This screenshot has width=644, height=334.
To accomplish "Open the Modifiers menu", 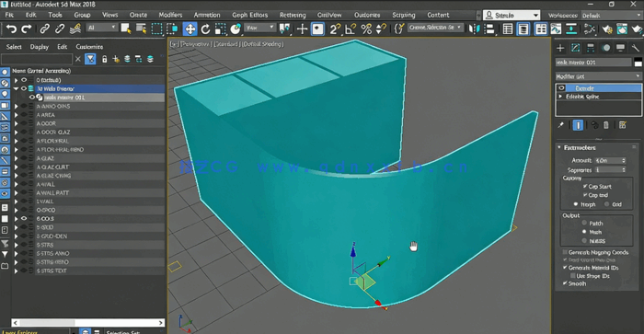I will (170, 15).
